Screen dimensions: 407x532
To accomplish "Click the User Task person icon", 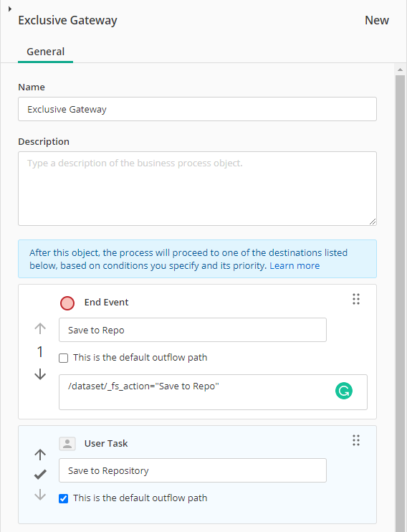I will pos(67,444).
